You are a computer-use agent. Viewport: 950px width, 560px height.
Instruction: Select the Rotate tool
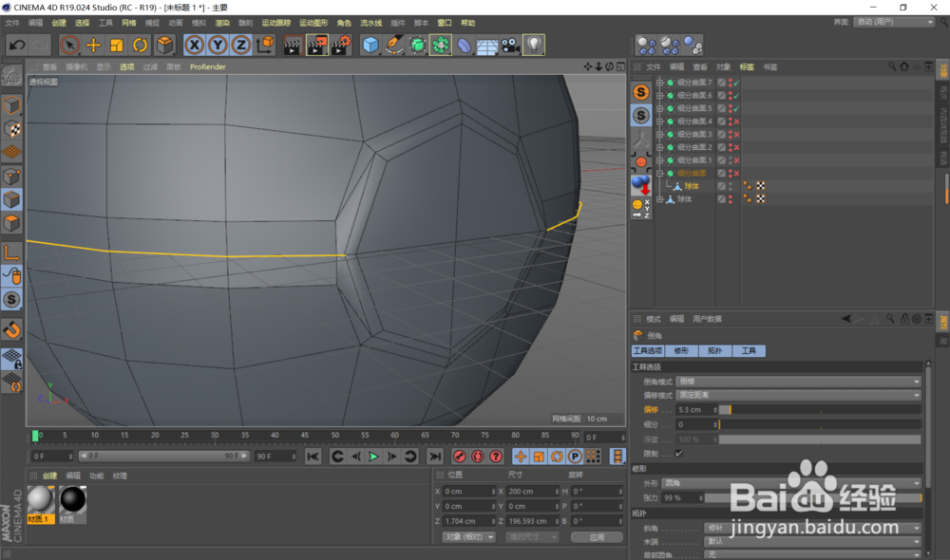(140, 45)
